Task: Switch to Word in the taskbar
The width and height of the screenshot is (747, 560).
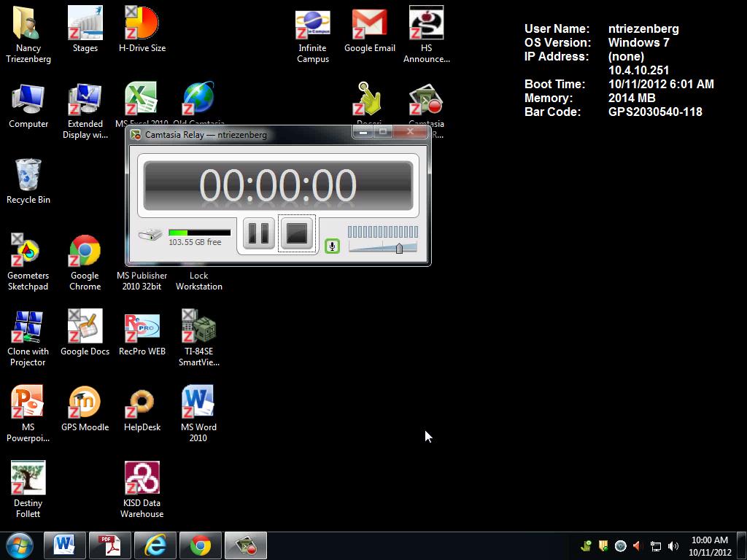Action: tap(65, 545)
